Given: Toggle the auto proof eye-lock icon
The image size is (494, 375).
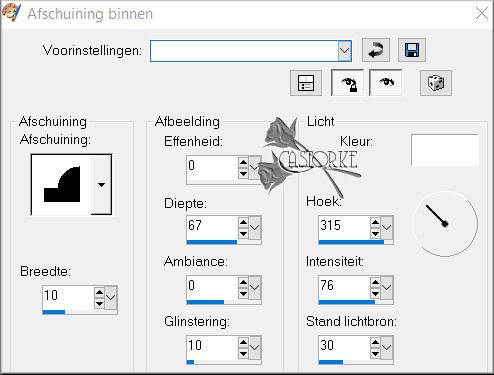Looking at the screenshot, I should 347,83.
